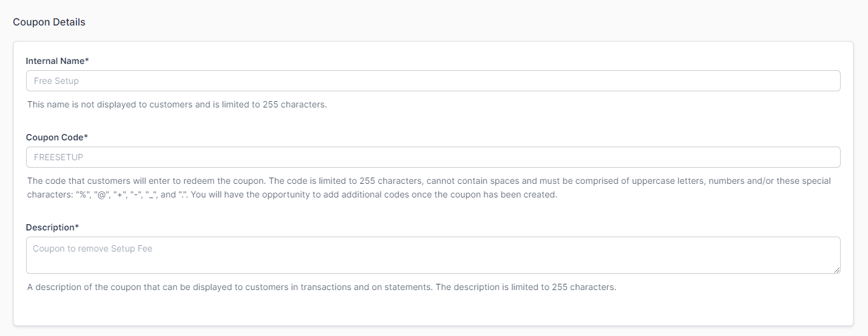Click the Internal Name input field
Viewport: 868px width, 336px height.
pos(433,81)
